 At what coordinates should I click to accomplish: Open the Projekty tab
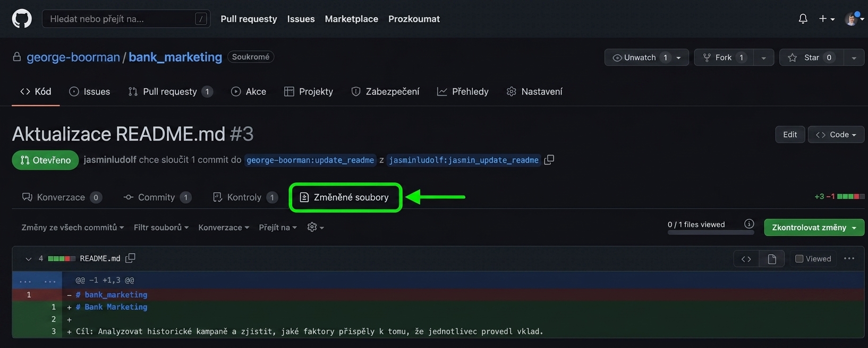[x=309, y=91]
